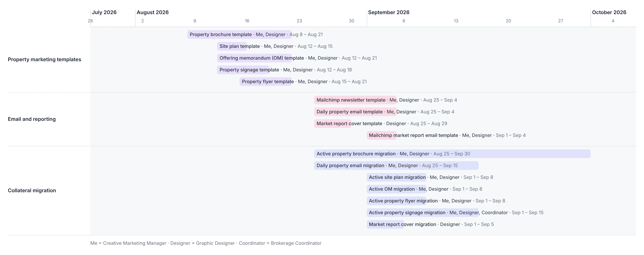Click the 'Aug 25 – Sep 30' date range
Viewport: 644px width, 255px height.
452,154
